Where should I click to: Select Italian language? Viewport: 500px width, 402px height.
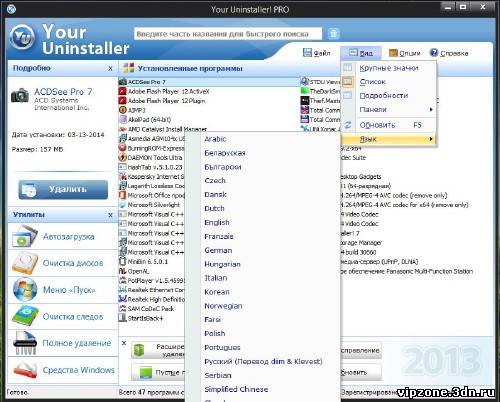click(x=216, y=278)
